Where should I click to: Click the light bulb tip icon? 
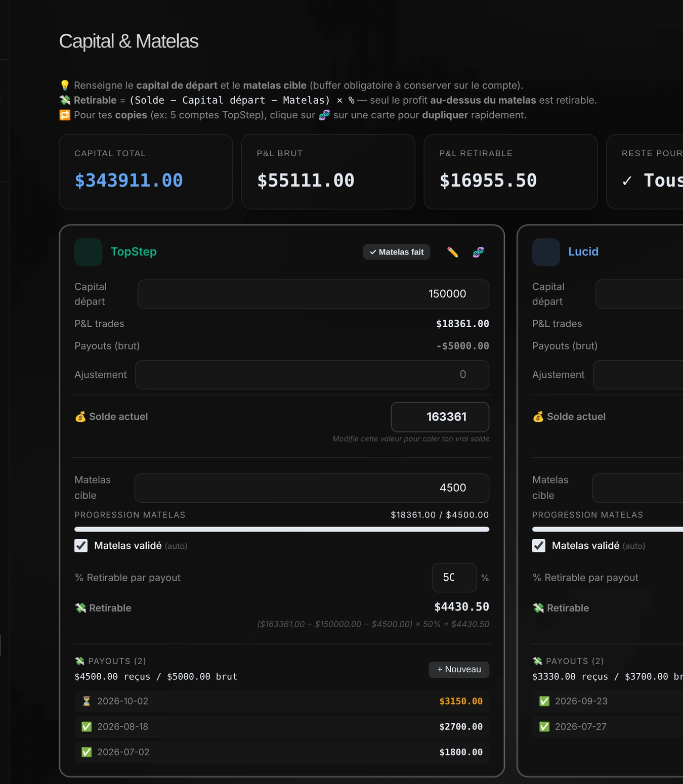pos(65,85)
